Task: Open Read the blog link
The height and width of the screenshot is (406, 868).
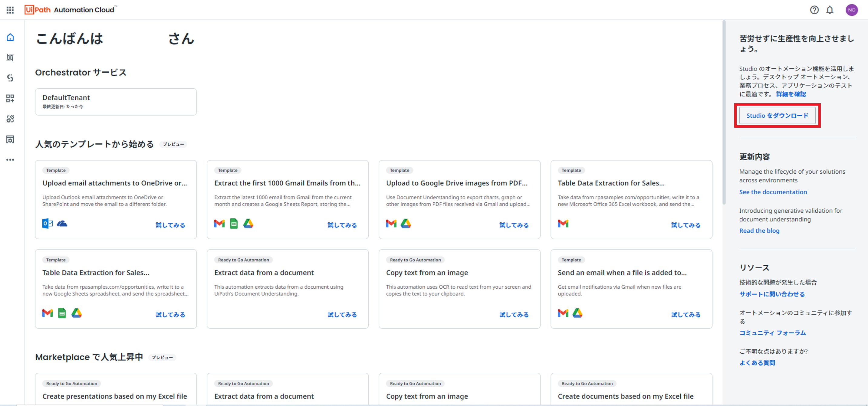Action: coord(759,231)
